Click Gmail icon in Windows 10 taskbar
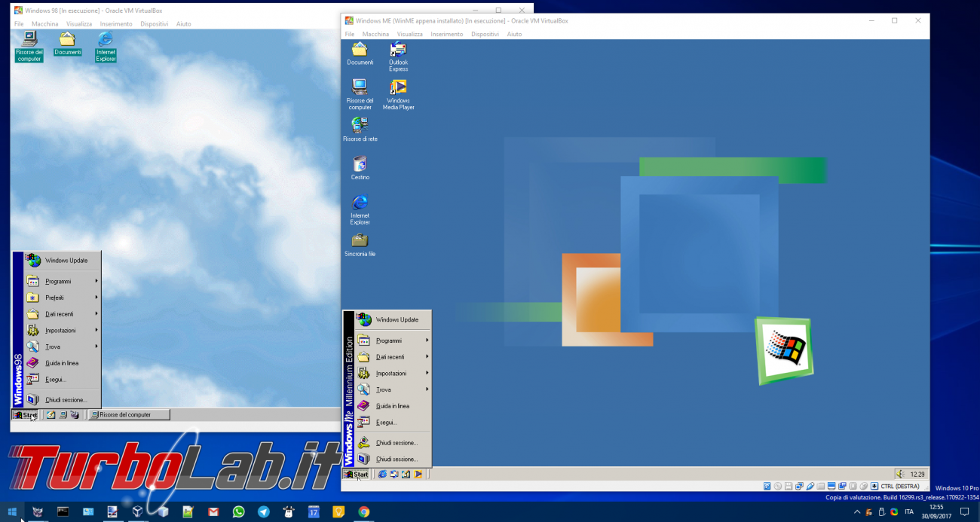The height and width of the screenshot is (522, 980). (x=213, y=512)
